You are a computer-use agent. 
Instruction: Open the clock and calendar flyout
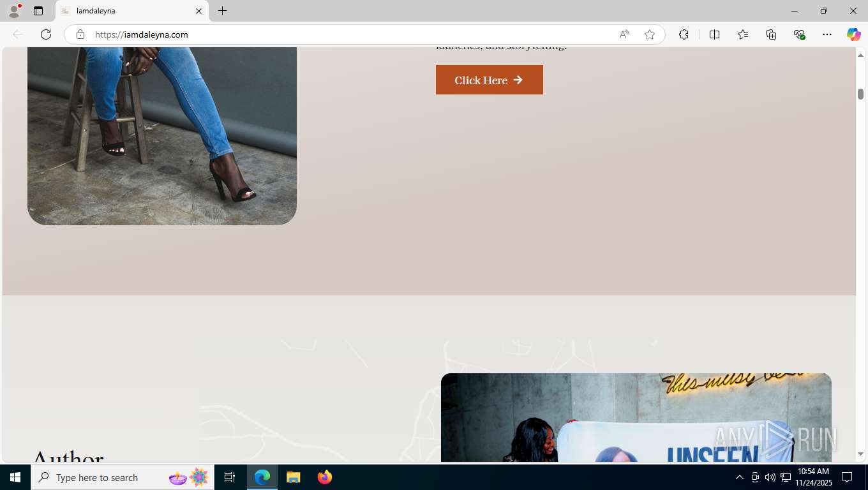pyautogui.click(x=813, y=477)
